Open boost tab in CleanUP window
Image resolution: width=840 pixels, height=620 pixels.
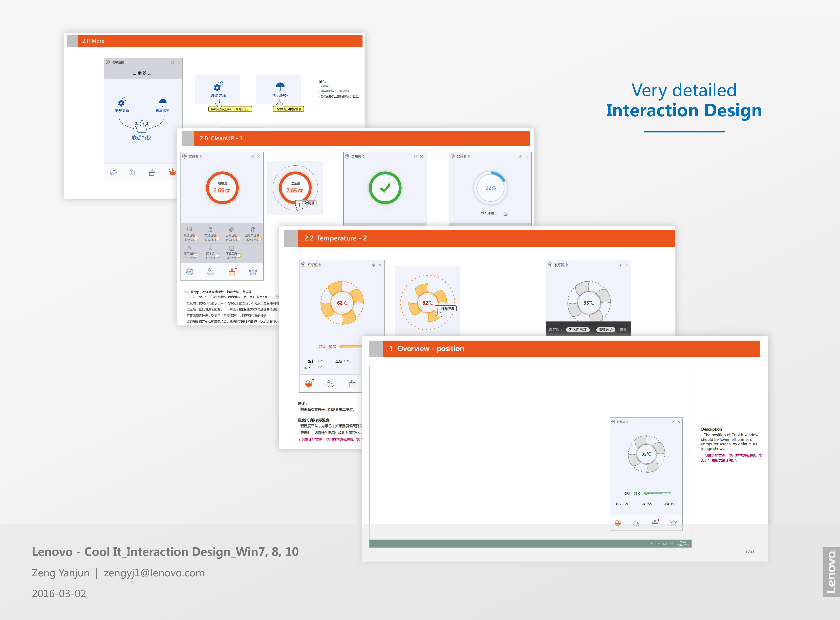point(211,272)
